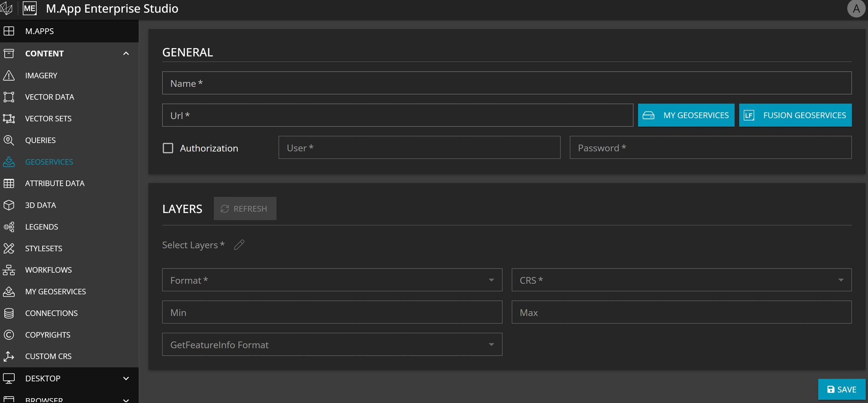Focus the Name input field

[x=506, y=83]
